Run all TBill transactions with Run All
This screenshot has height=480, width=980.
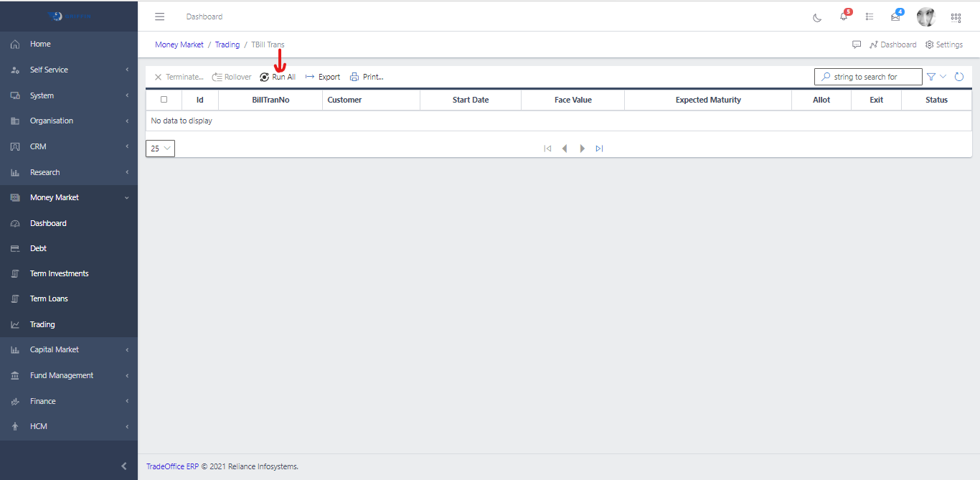(x=278, y=77)
